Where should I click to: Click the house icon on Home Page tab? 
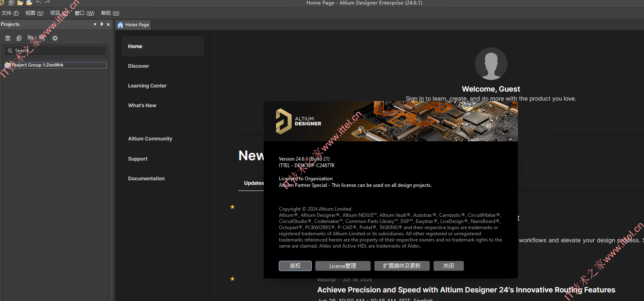pyautogui.click(x=120, y=25)
